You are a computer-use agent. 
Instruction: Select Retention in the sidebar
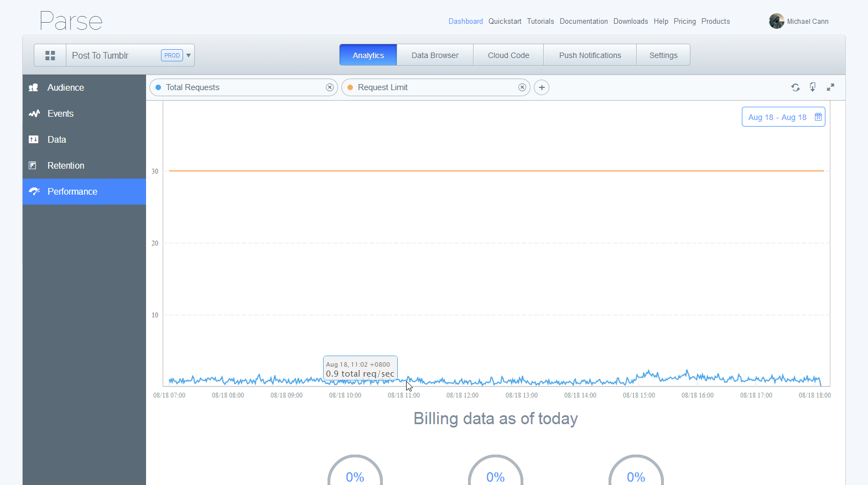(x=65, y=165)
